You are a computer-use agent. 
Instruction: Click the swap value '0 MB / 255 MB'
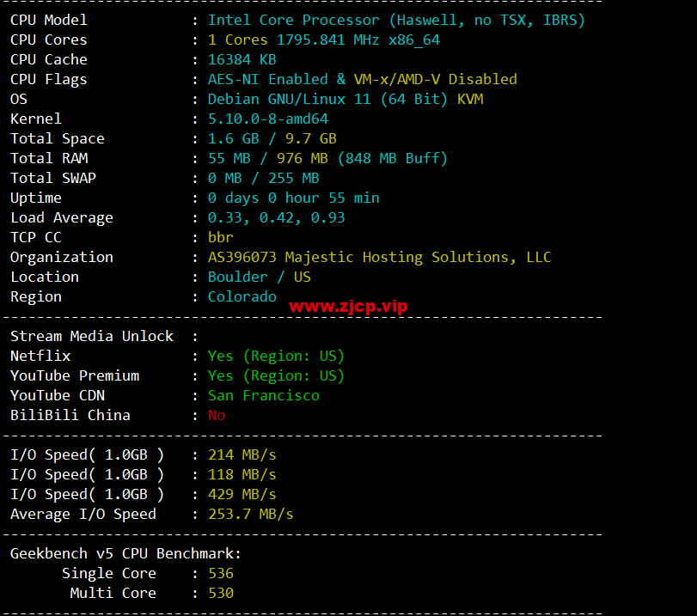pyautogui.click(x=264, y=178)
